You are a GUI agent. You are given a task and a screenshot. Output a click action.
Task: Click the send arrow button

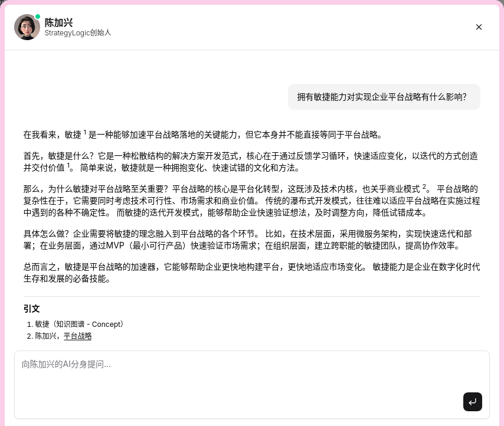(472, 402)
